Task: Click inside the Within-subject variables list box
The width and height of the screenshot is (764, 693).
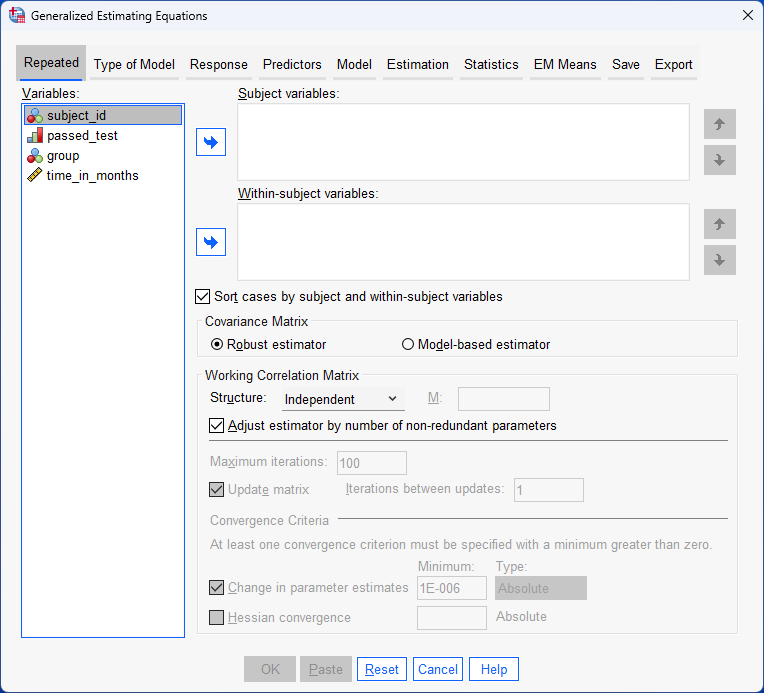Action: tap(463, 242)
